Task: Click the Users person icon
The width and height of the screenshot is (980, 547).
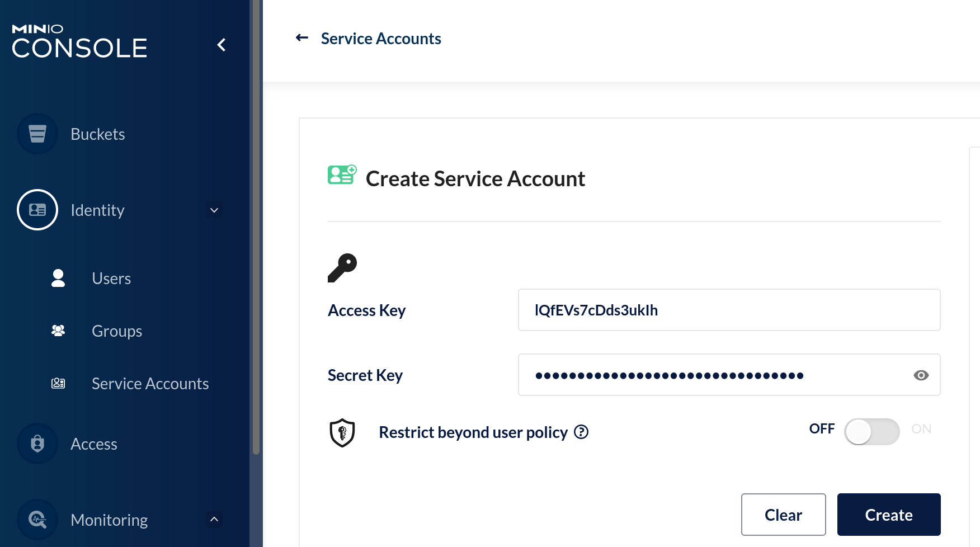Action: (x=58, y=278)
